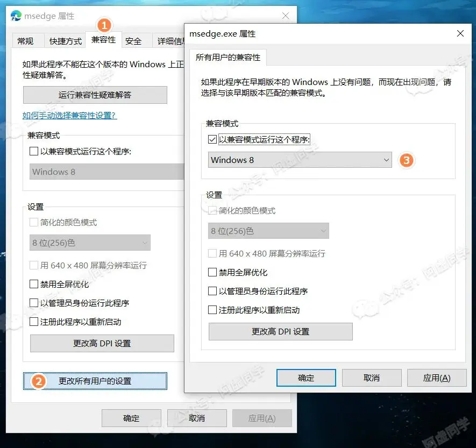Click 更改高 DPI 设置 in msedge.exe 属性
476x448 pixels.
click(281, 331)
